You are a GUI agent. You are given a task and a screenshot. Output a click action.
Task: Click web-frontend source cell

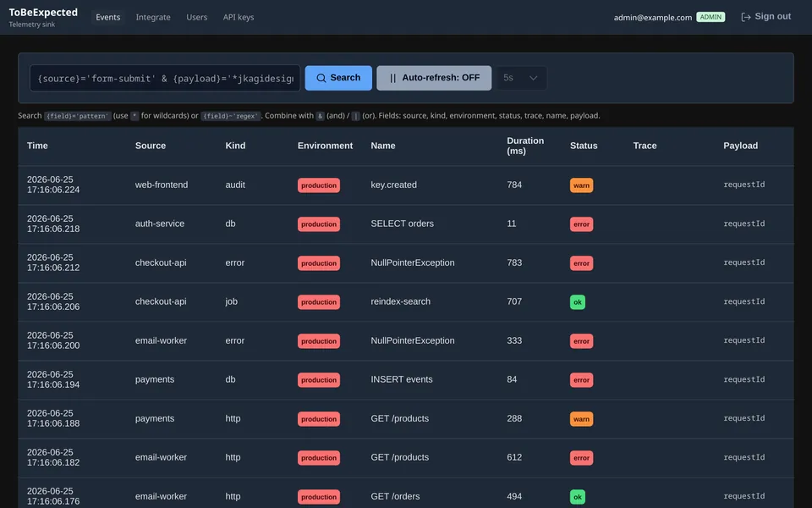[161, 185]
